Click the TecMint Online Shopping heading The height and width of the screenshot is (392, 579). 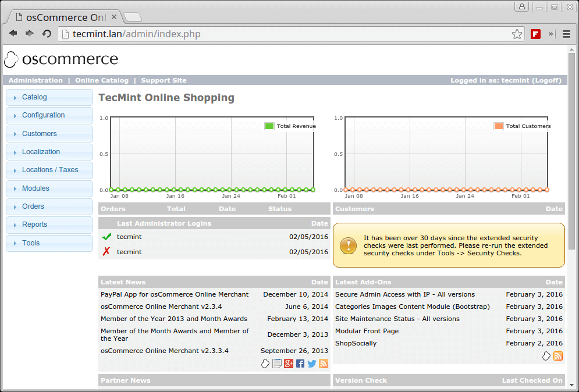[166, 98]
